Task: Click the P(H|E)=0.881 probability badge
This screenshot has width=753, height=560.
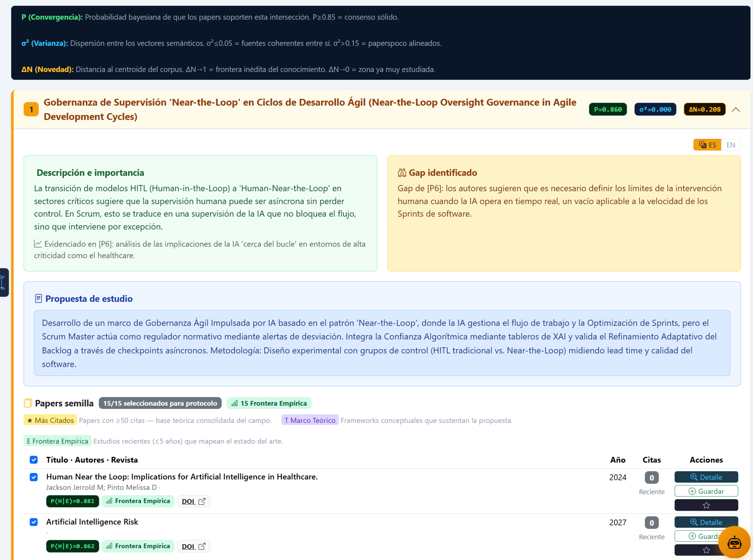Action: [72, 501]
